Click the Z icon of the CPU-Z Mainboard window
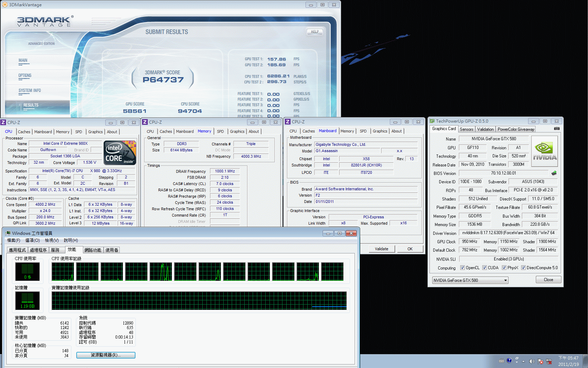588x368 pixels. (288, 122)
